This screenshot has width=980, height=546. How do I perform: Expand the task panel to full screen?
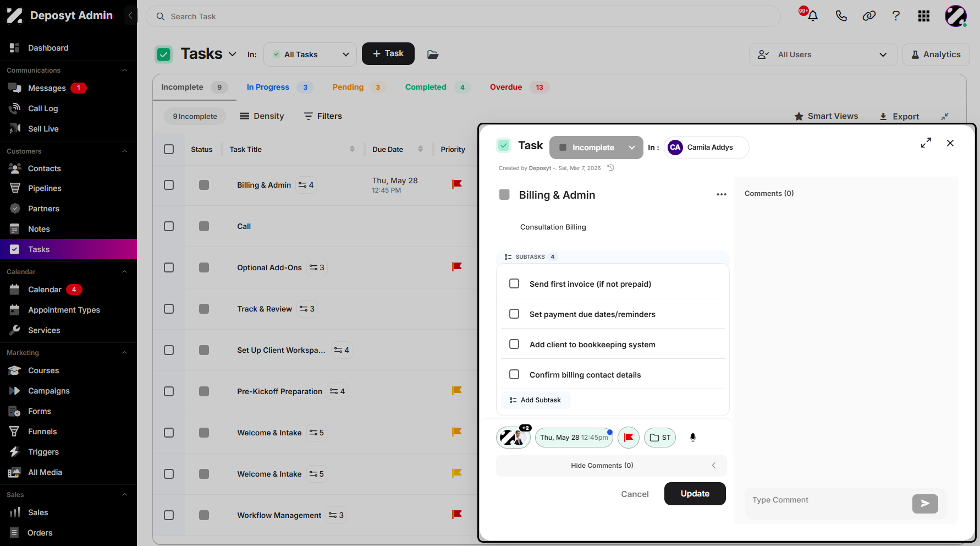point(926,143)
